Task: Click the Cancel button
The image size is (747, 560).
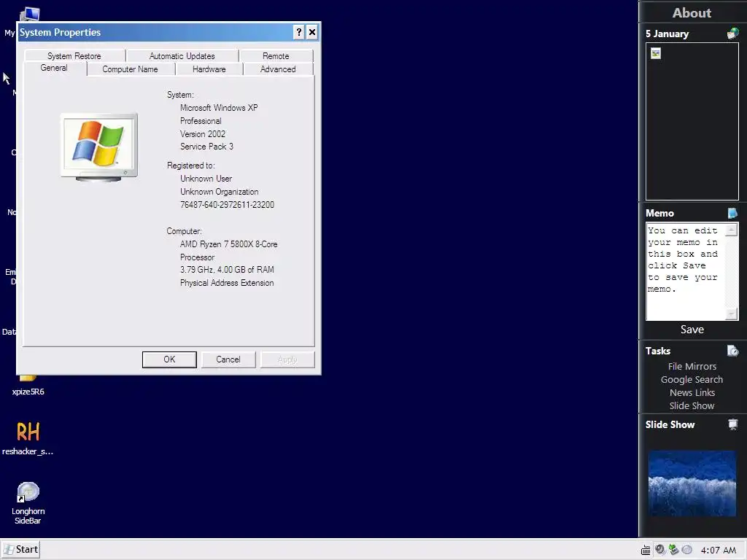Action: (228, 359)
